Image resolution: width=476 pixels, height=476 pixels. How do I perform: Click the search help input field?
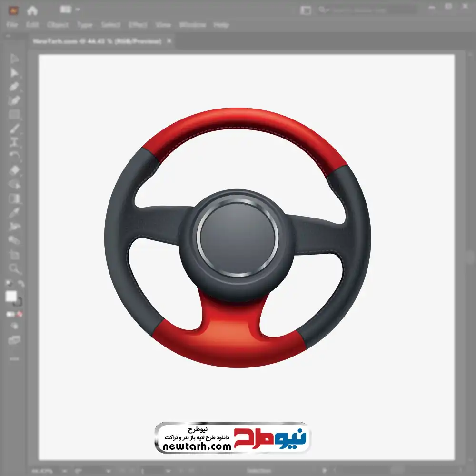(367, 10)
